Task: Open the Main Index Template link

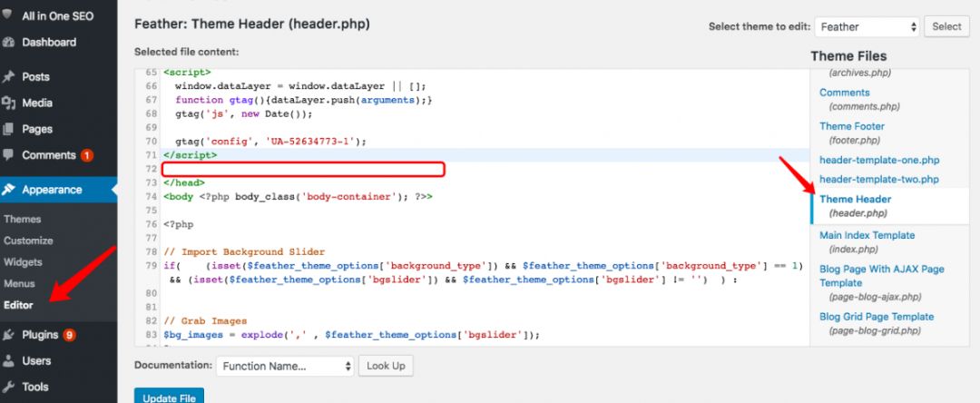Action: pos(867,236)
